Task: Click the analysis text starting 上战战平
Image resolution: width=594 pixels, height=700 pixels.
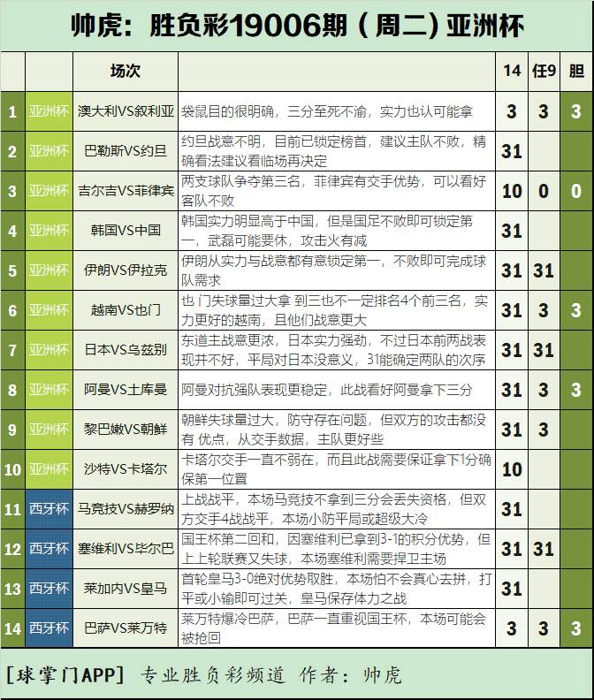Action: pyautogui.click(x=333, y=509)
